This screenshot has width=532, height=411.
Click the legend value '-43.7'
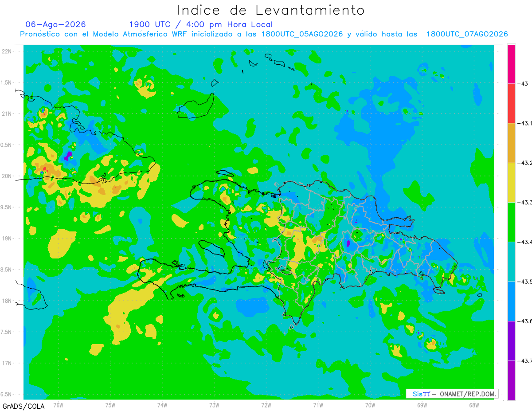[525, 360]
